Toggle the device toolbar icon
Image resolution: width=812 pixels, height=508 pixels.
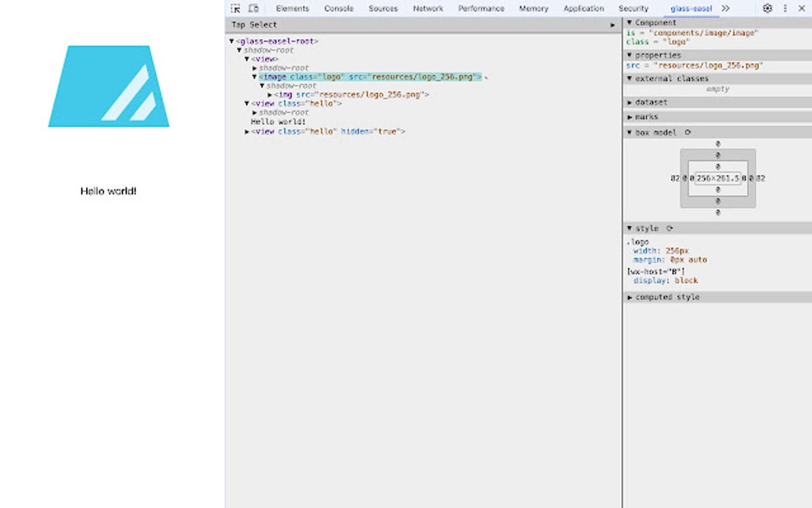[x=252, y=8]
